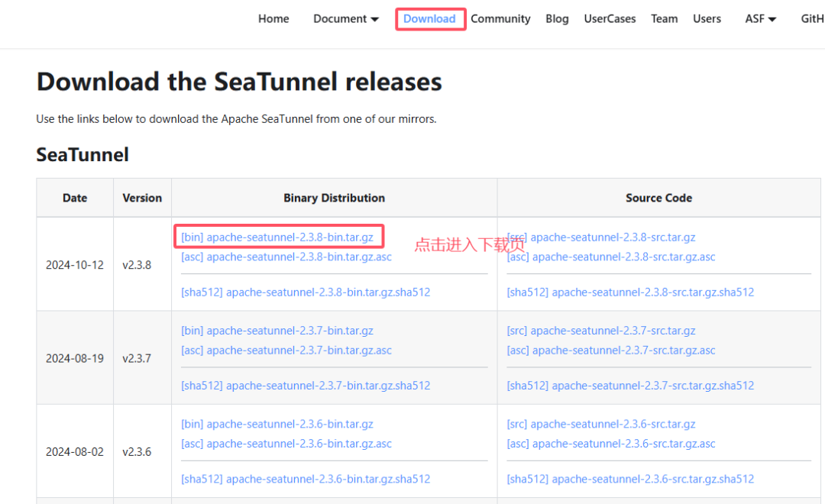Image resolution: width=825 pixels, height=504 pixels.
Task: Open the 2.3.8 bin .asc signature link
Action: click(x=286, y=257)
